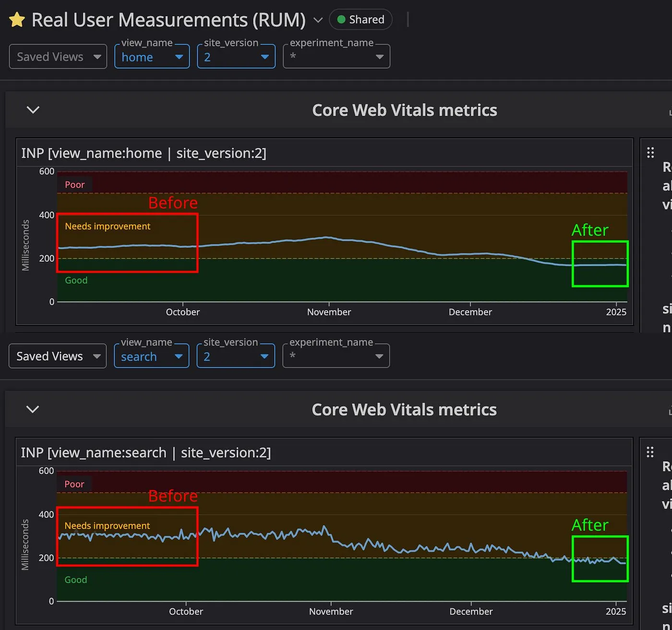Click drag handle icon beside INP home graph
672x630 pixels.
(x=650, y=153)
